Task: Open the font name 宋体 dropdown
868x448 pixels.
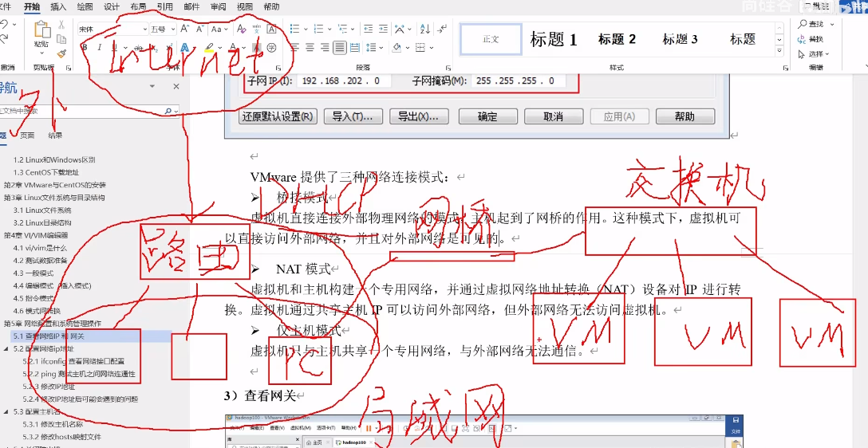Action: click(x=144, y=29)
